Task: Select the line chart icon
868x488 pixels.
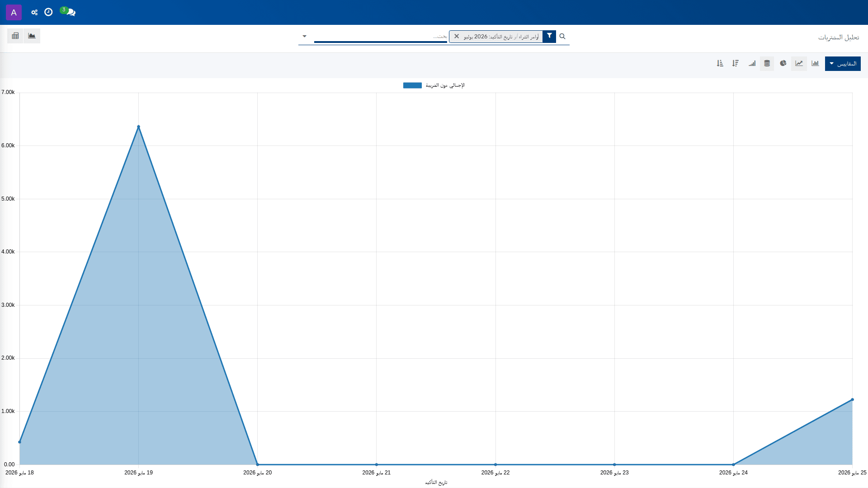Action: (799, 63)
